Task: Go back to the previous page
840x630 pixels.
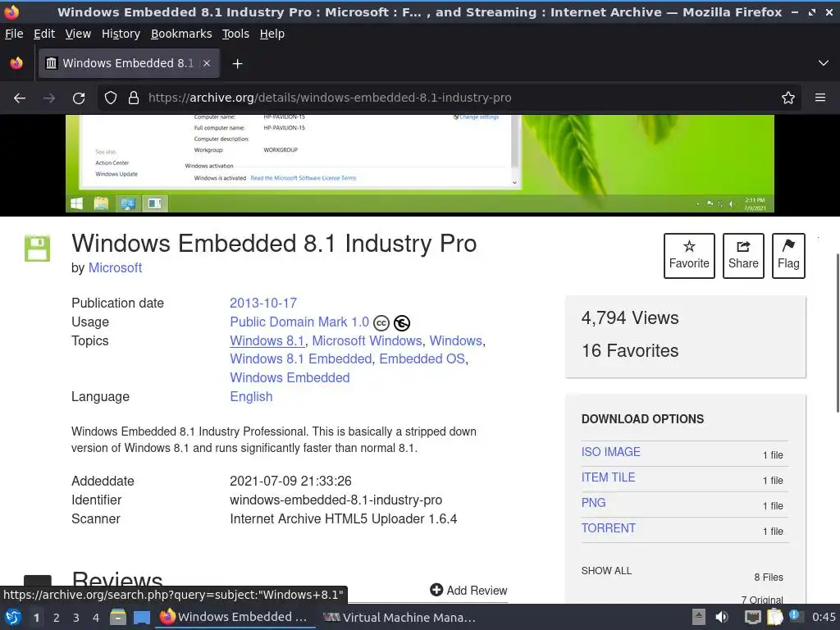Action: pyautogui.click(x=20, y=98)
